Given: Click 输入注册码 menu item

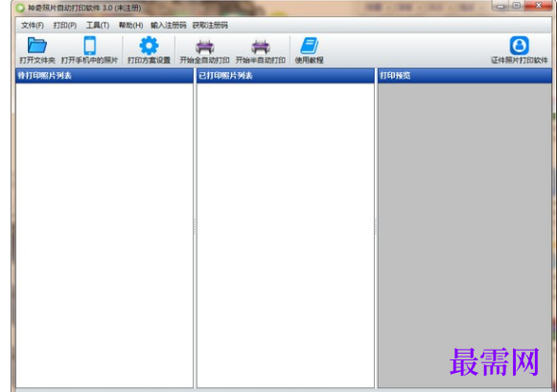Looking at the screenshot, I should coord(169,25).
